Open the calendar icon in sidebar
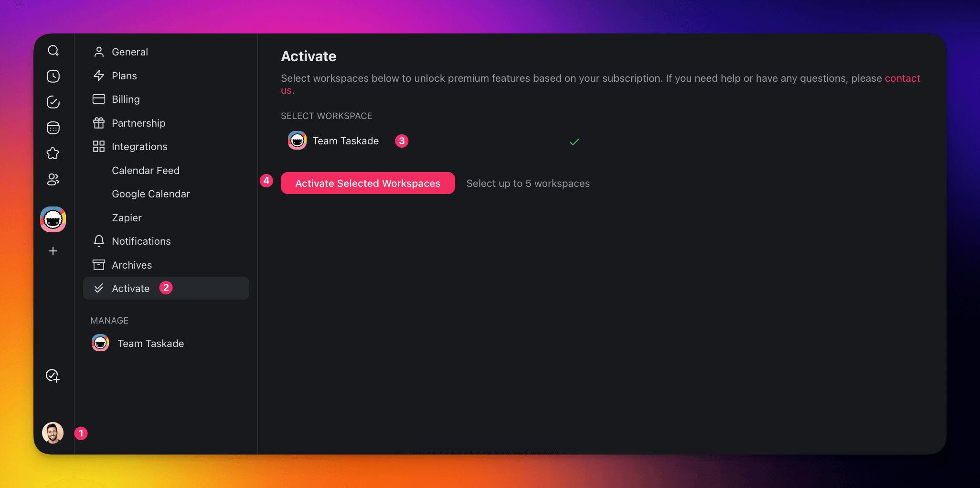 point(53,128)
